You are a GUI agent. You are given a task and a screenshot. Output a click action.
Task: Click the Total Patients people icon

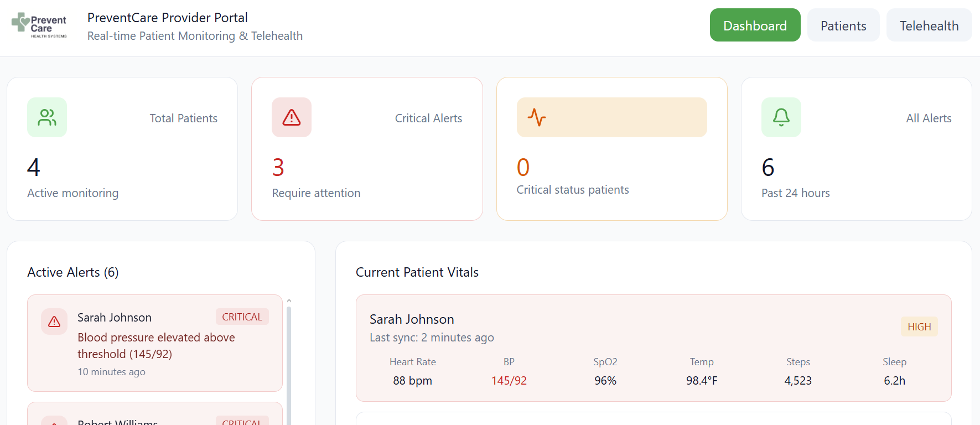tap(47, 117)
